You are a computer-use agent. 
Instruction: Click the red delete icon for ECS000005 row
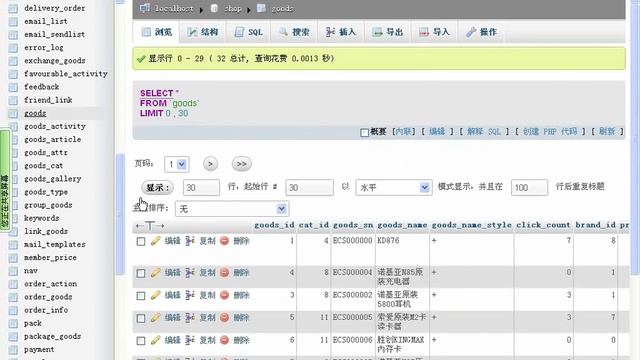coord(224,318)
